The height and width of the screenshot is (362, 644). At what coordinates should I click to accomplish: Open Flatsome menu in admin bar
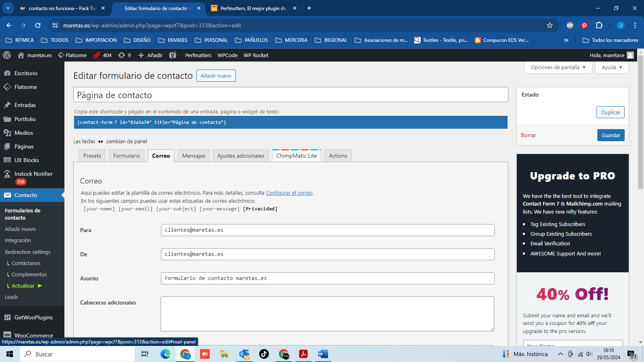coord(72,55)
